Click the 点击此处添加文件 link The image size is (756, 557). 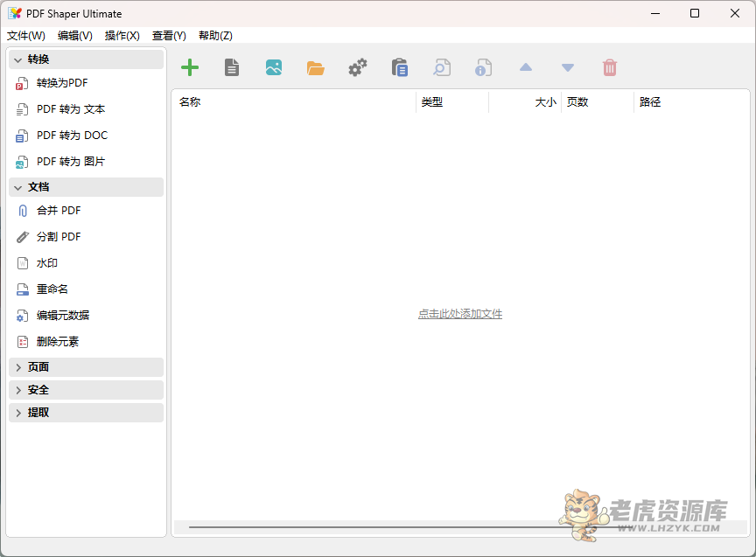pos(460,314)
